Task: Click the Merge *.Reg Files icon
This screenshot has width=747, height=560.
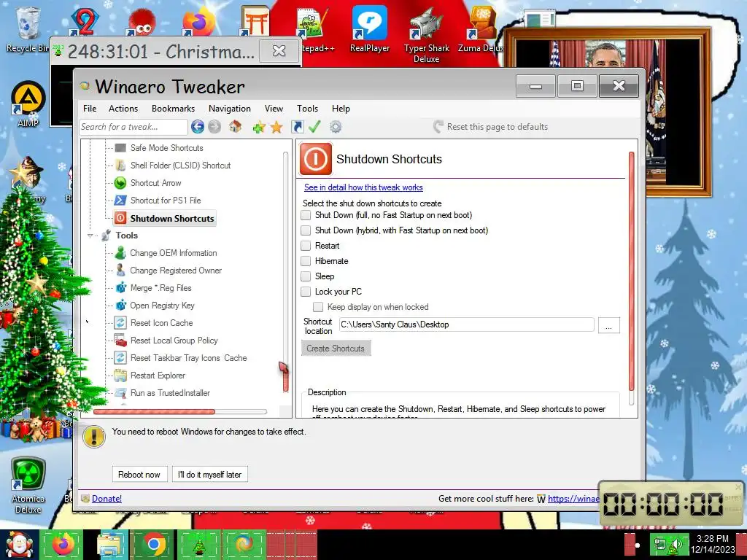Action: (121, 288)
